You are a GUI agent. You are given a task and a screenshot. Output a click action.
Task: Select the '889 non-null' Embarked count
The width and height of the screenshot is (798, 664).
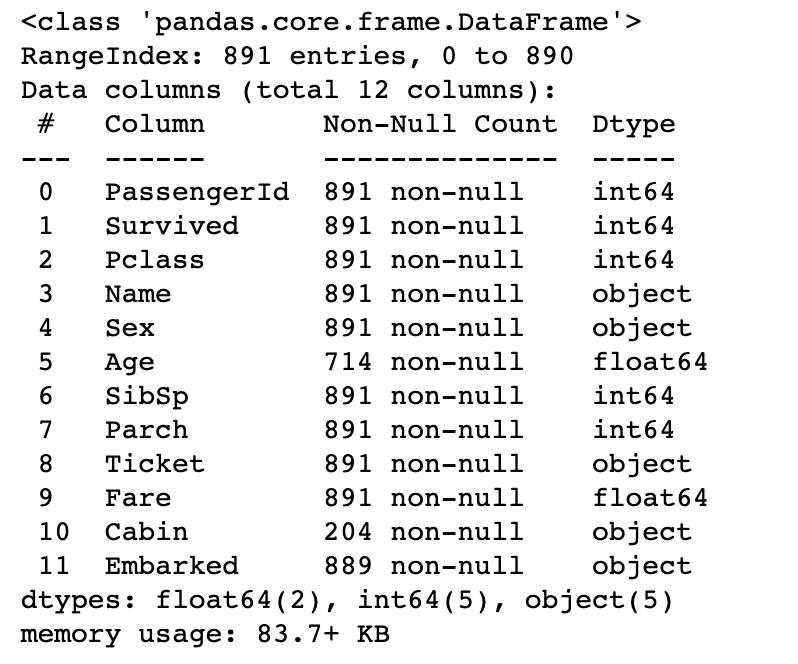423,566
